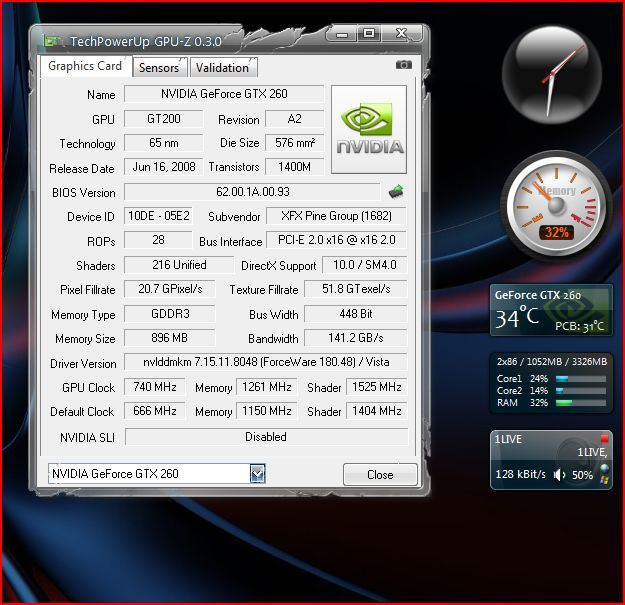Click the DirectX Support value 10.0 / SM4.0

tap(364, 265)
